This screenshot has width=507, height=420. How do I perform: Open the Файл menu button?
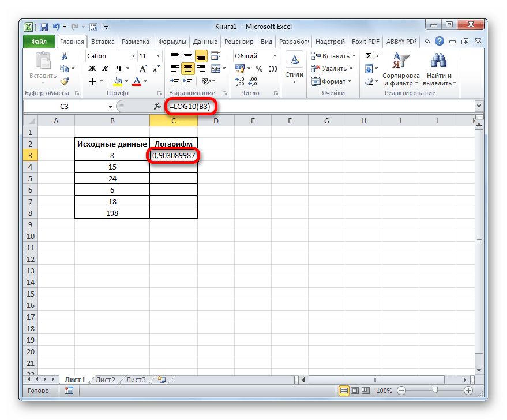(39, 42)
